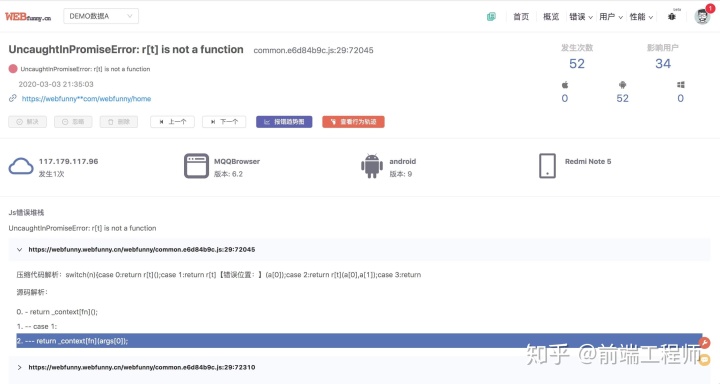
Task: Go to next error with 下一个
Action: pos(224,122)
